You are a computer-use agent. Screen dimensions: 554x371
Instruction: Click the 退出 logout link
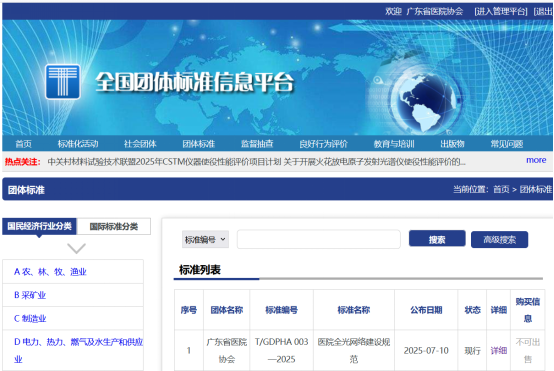(x=543, y=11)
